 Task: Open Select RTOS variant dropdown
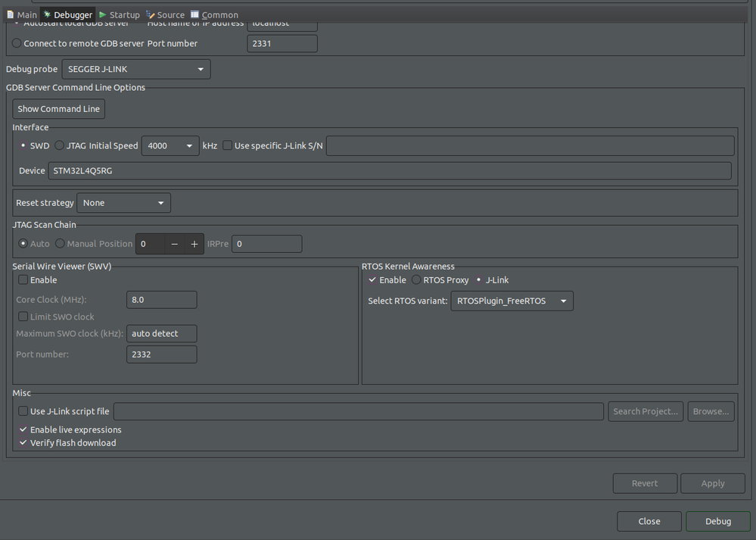tap(512, 301)
